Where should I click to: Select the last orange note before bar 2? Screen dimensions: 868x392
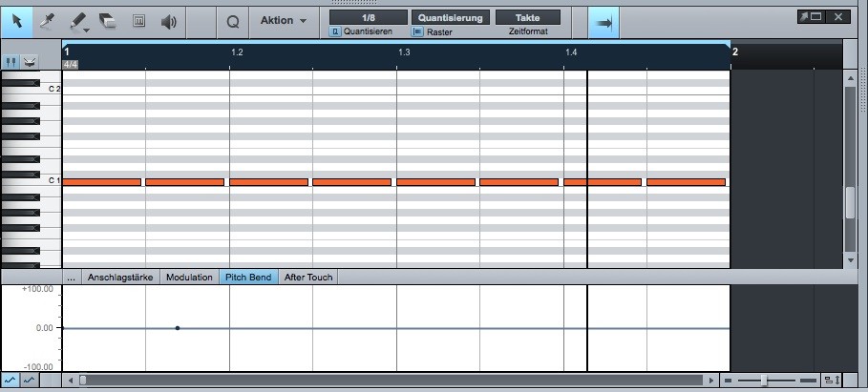point(687,182)
